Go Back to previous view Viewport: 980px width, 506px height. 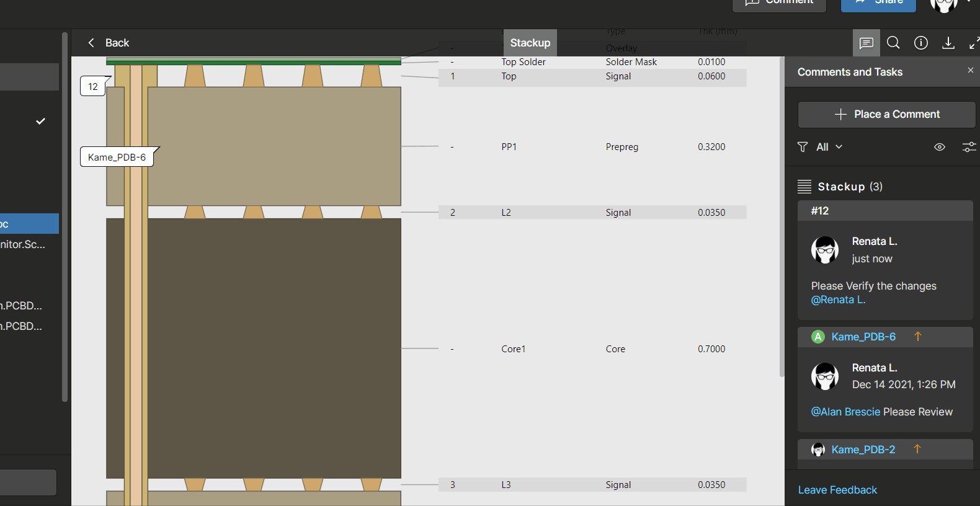click(109, 43)
